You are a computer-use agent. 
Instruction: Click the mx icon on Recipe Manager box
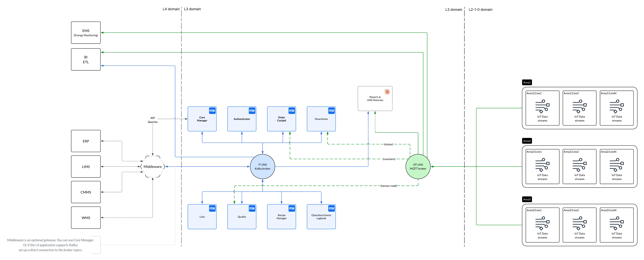pos(292,208)
